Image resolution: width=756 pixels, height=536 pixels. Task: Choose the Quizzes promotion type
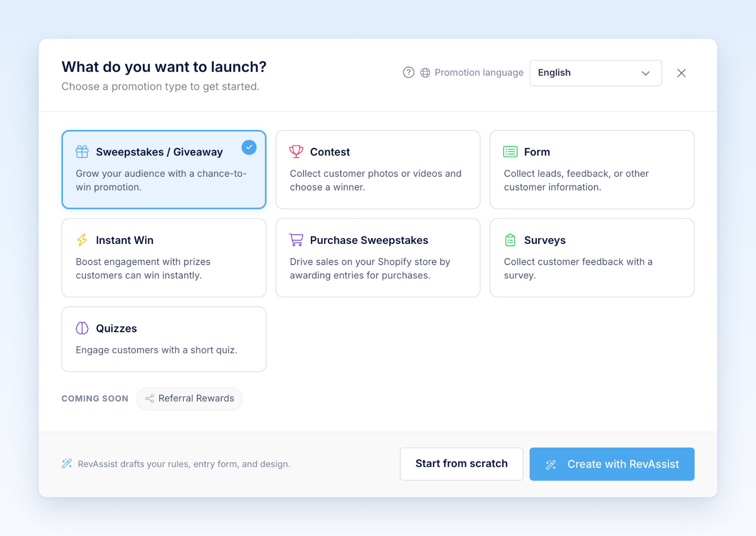[x=164, y=339]
